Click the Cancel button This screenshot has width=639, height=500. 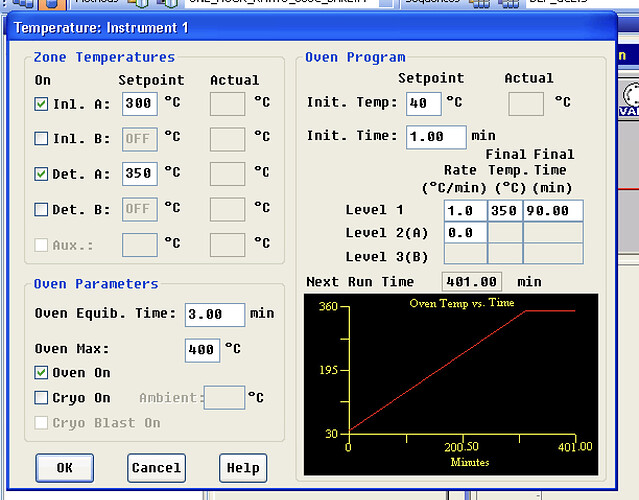click(x=156, y=468)
